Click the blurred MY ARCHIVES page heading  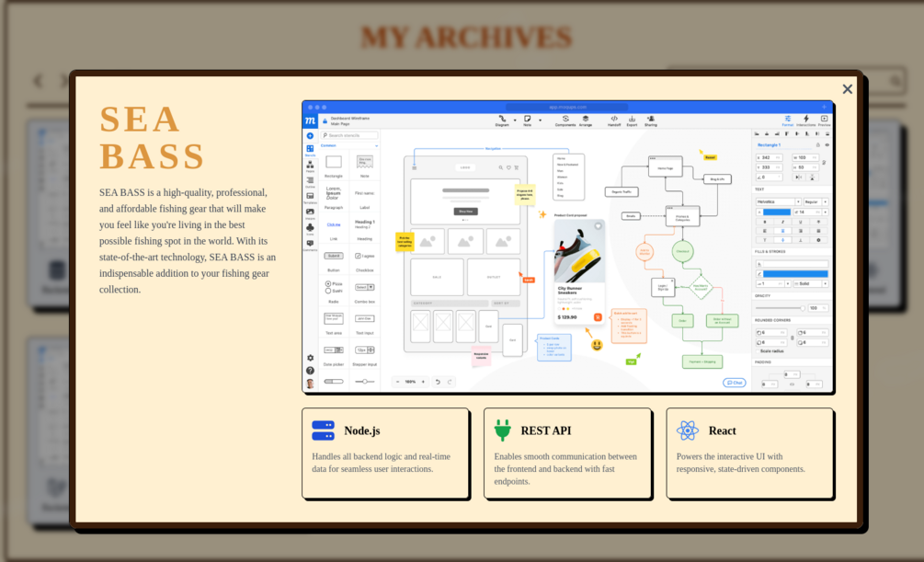tap(466, 37)
